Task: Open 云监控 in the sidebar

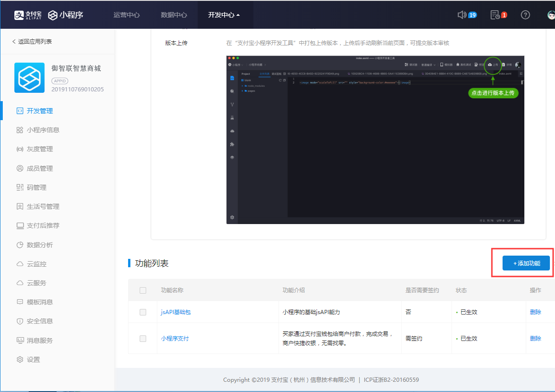Action: 36,264
